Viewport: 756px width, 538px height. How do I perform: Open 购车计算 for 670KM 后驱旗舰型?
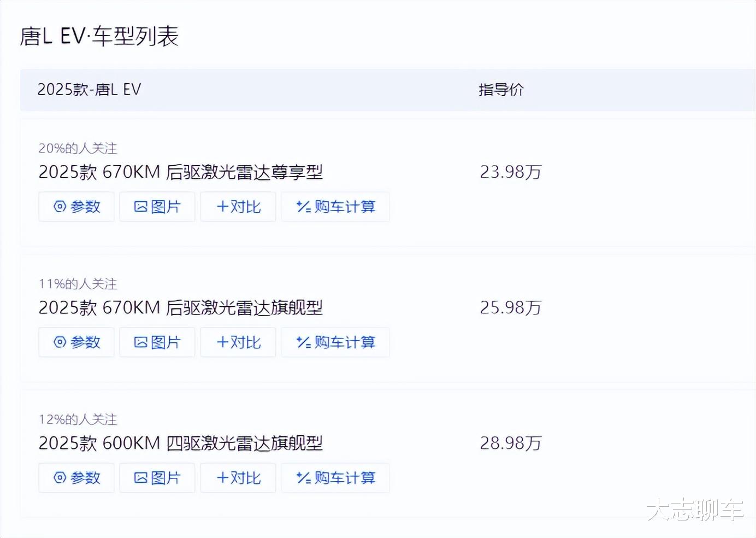click(x=335, y=342)
